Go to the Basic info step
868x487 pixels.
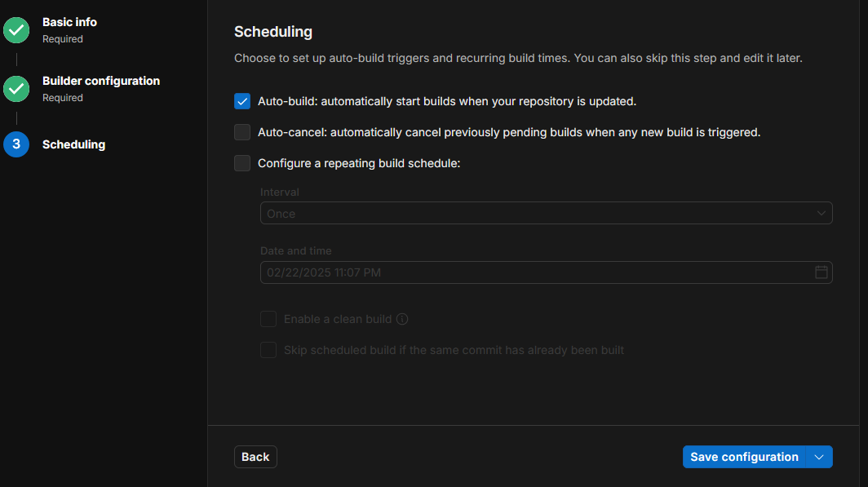[x=69, y=22]
